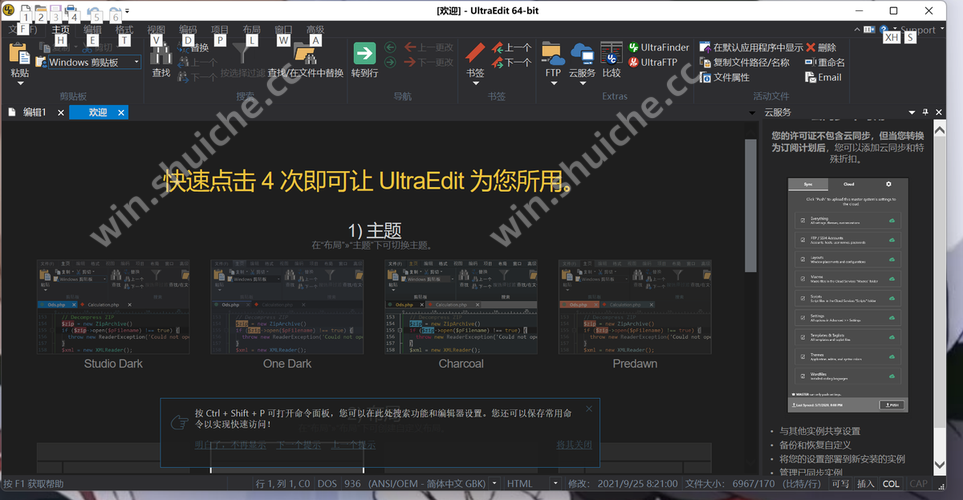Image resolution: width=963 pixels, height=500 pixels.
Task: Close the command palette tip popup
Action: pos(589,408)
